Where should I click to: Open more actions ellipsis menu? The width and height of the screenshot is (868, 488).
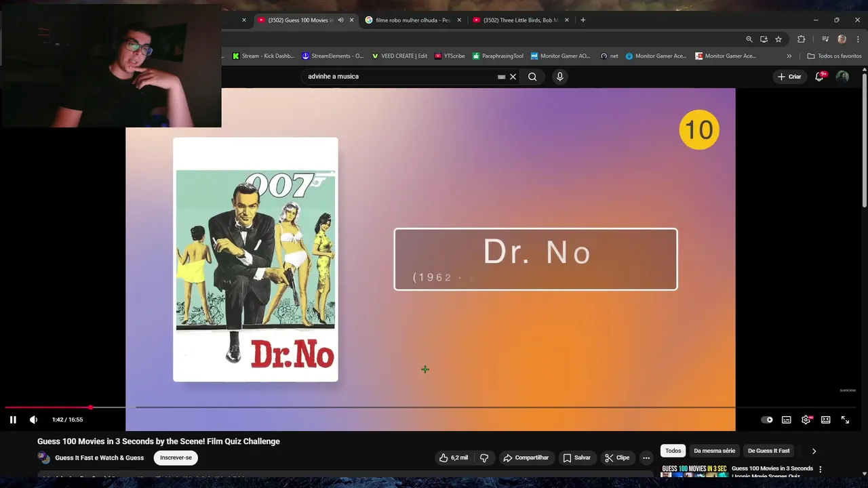(x=646, y=457)
